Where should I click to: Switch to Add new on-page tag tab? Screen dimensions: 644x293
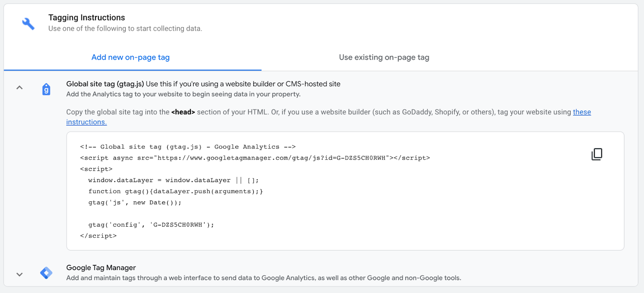[x=130, y=57]
